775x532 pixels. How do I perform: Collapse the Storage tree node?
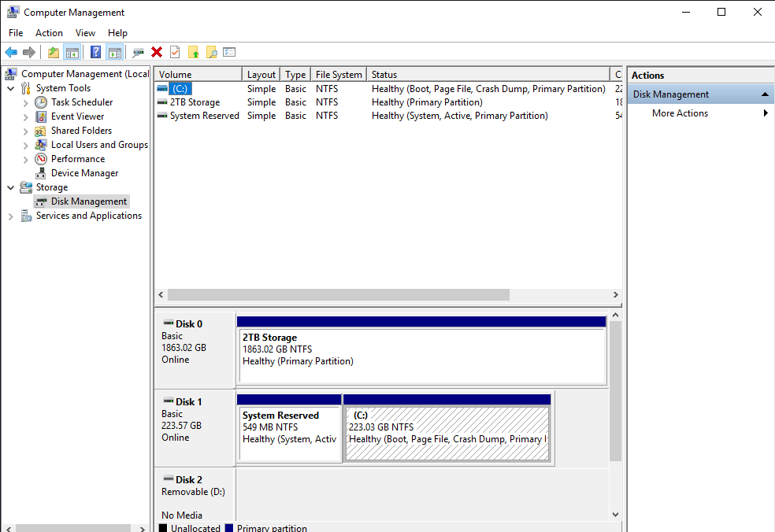click(x=11, y=188)
